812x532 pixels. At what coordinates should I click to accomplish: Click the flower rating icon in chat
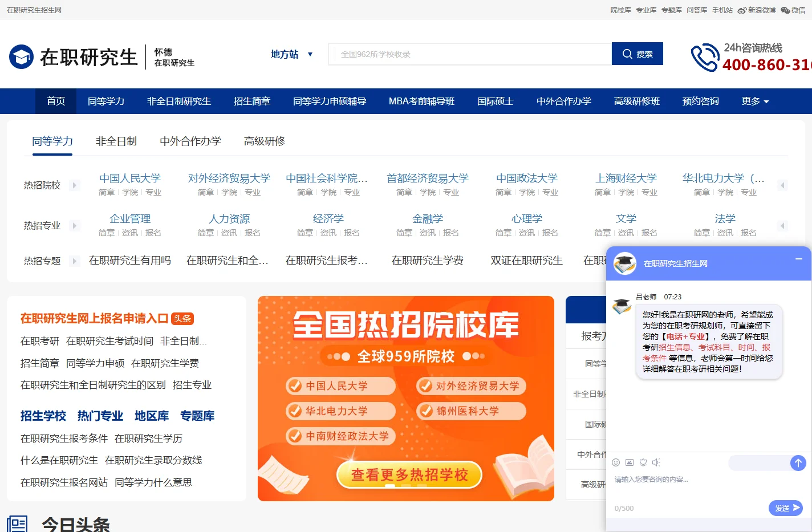point(643,462)
